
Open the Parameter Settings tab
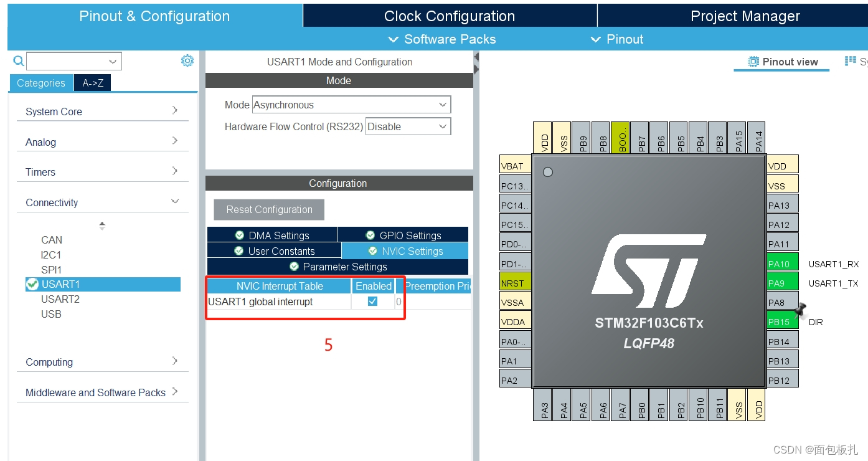click(x=337, y=267)
